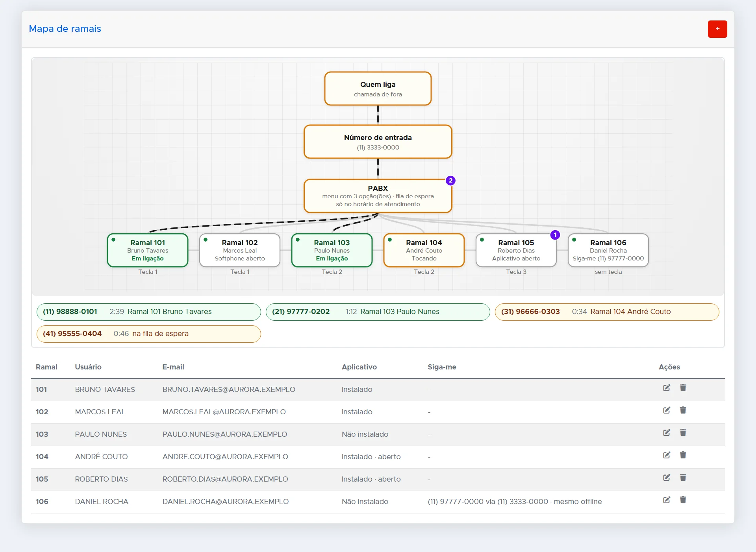Edit ramal 102 Marcos Leal row

pyautogui.click(x=666, y=410)
